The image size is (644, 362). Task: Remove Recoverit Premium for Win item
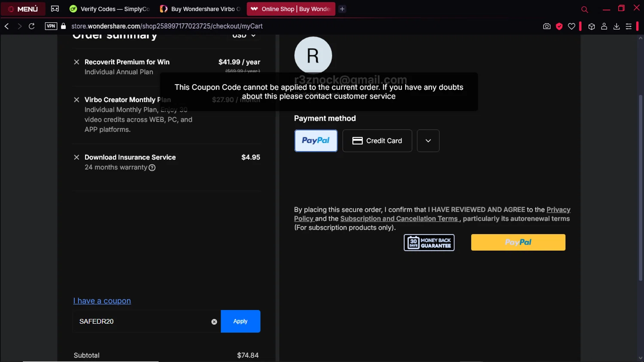click(76, 62)
